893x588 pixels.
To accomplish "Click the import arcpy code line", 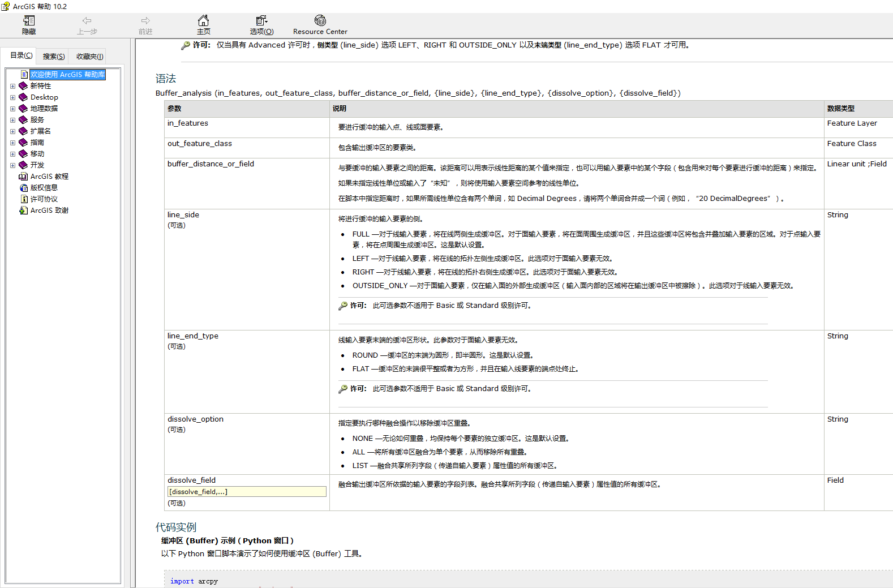I will point(194,581).
